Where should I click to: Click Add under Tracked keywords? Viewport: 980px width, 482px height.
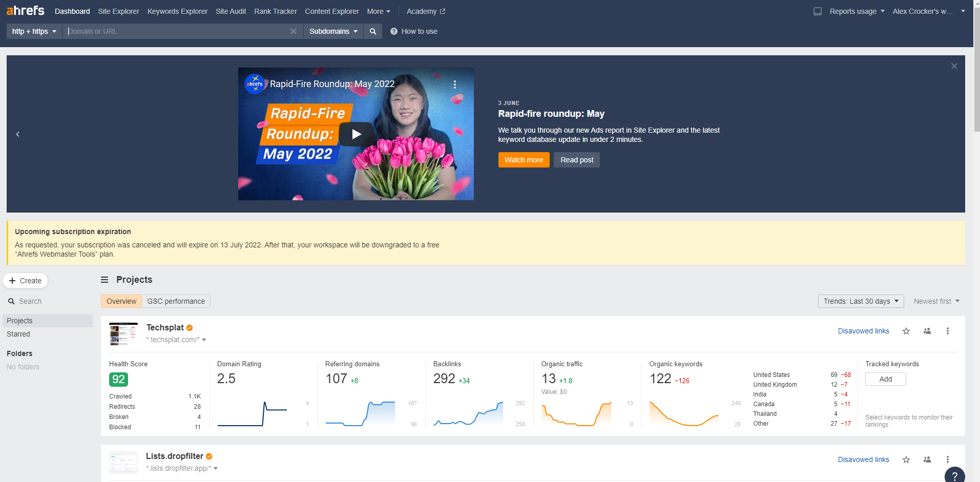point(886,379)
